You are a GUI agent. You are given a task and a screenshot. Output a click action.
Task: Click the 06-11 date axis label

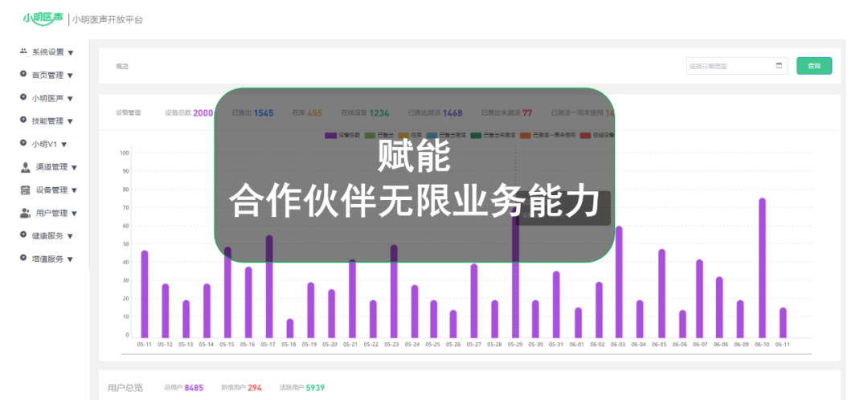click(782, 344)
